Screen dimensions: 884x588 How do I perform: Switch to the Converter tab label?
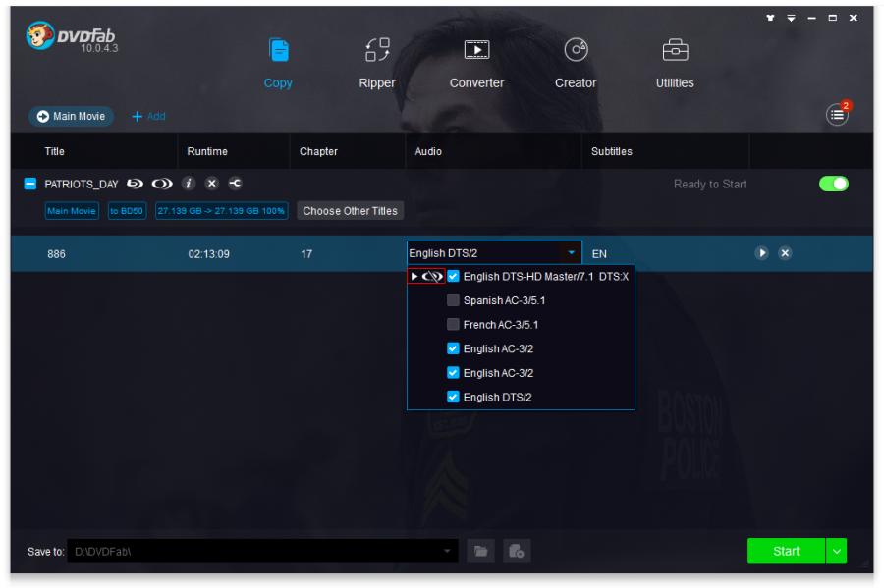[477, 82]
